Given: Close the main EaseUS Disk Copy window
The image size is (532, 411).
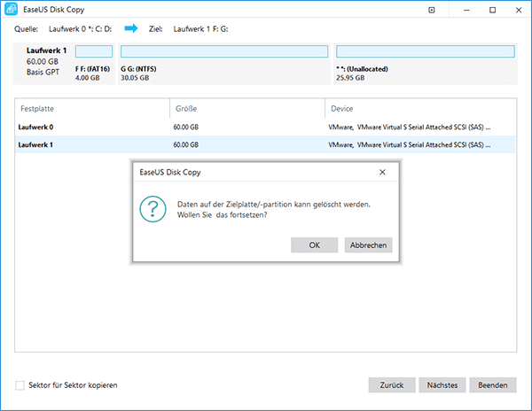Looking at the screenshot, I should coord(518,11).
